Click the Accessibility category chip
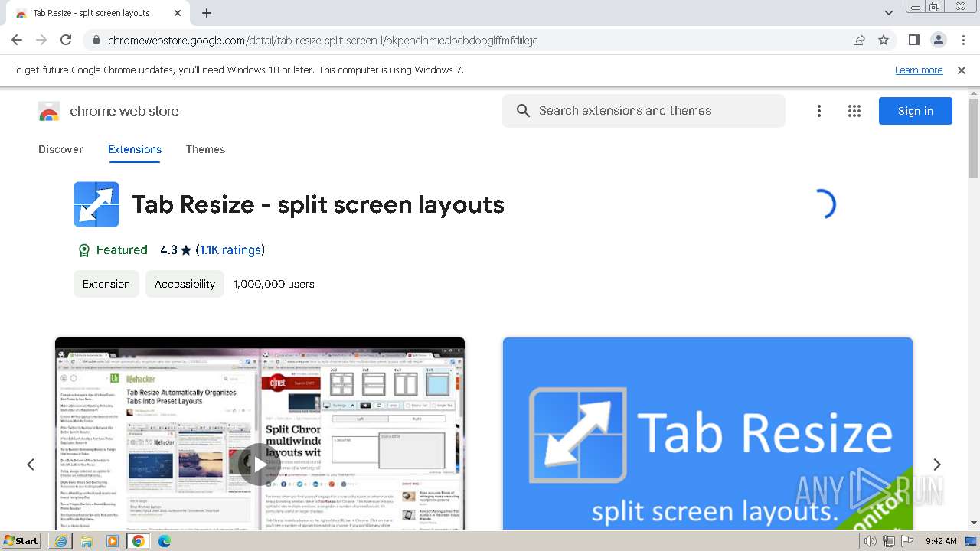Screen dimensions: 980x551 (185, 284)
